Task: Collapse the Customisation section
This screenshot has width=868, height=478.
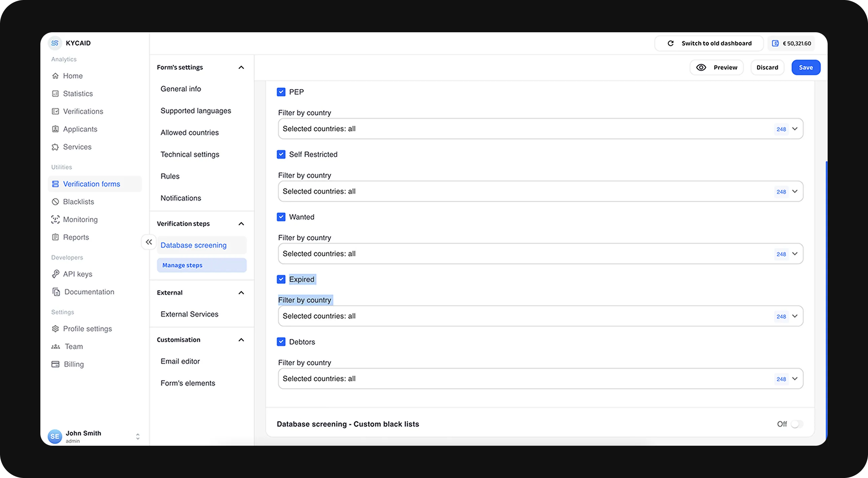Action: click(241, 340)
